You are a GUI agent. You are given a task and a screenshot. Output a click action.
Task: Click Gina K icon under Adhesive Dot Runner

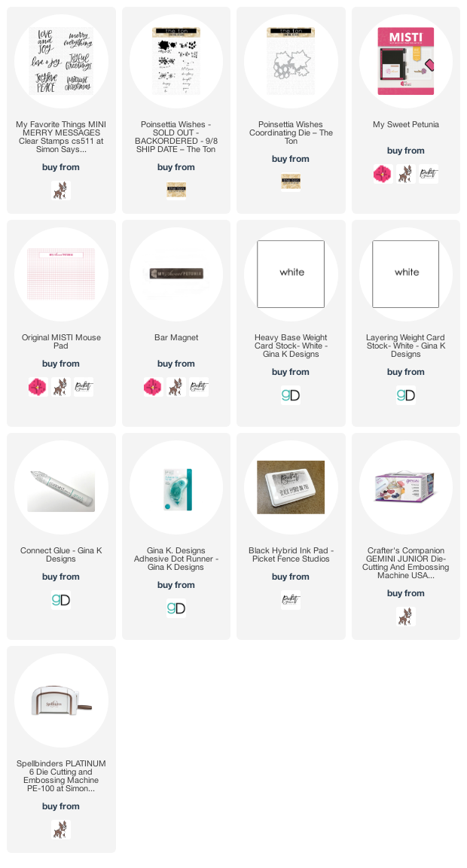tap(176, 608)
